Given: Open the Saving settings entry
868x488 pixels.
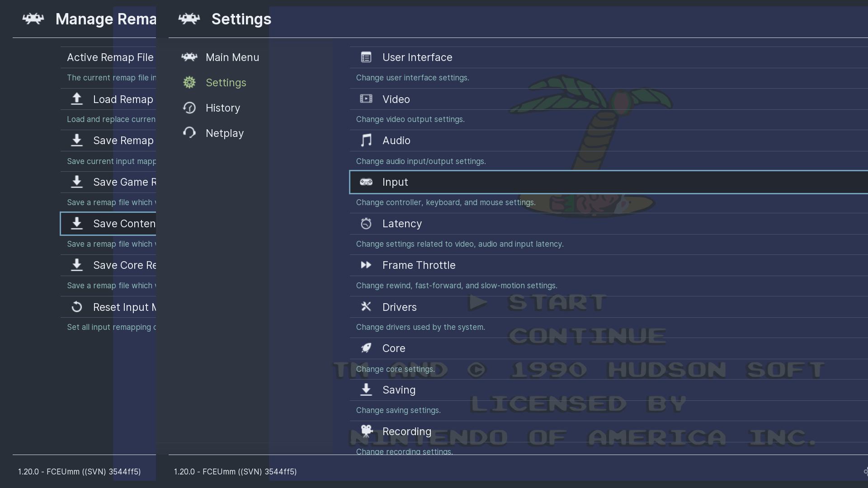Looking at the screenshot, I should click(398, 390).
